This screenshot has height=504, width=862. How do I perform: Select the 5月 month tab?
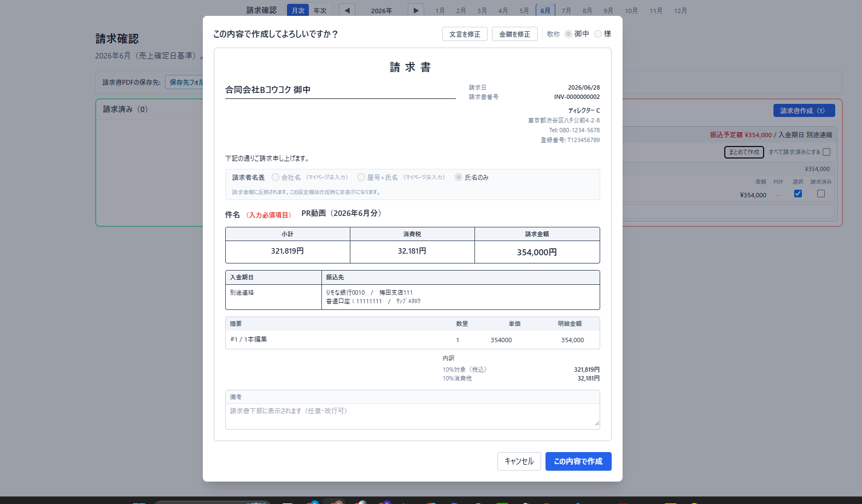[524, 10]
